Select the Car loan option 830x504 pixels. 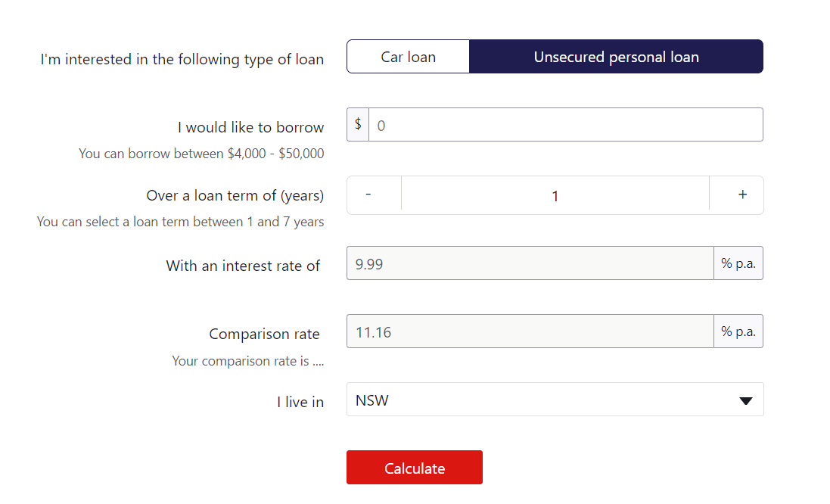(408, 57)
